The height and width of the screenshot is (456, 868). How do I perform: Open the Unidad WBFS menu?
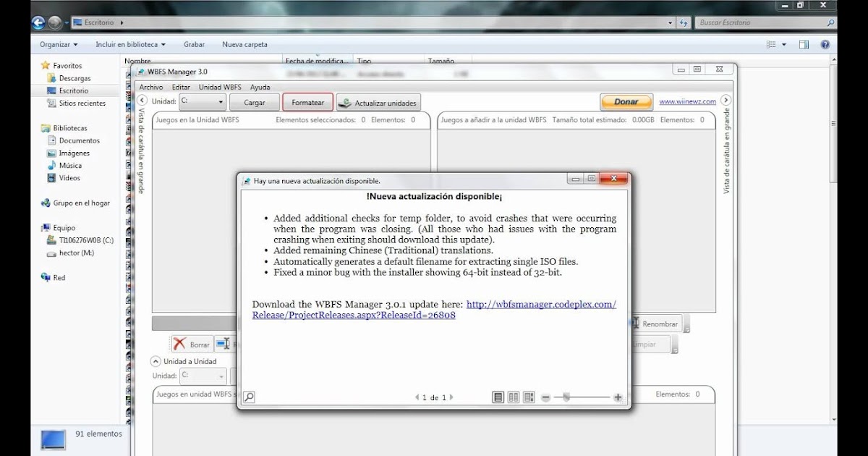point(220,87)
